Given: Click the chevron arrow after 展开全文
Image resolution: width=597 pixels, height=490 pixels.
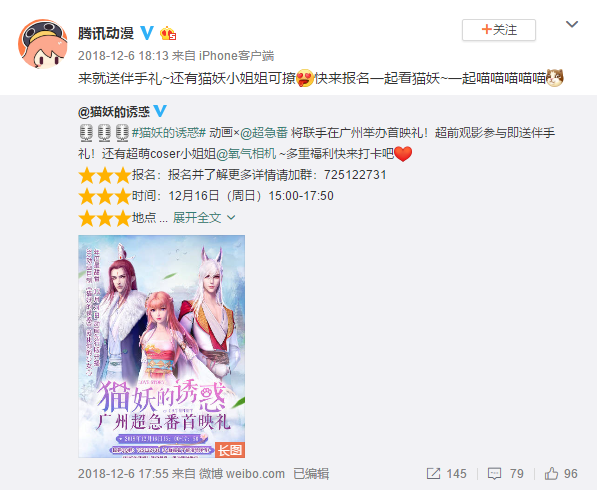Looking at the screenshot, I should (231, 218).
